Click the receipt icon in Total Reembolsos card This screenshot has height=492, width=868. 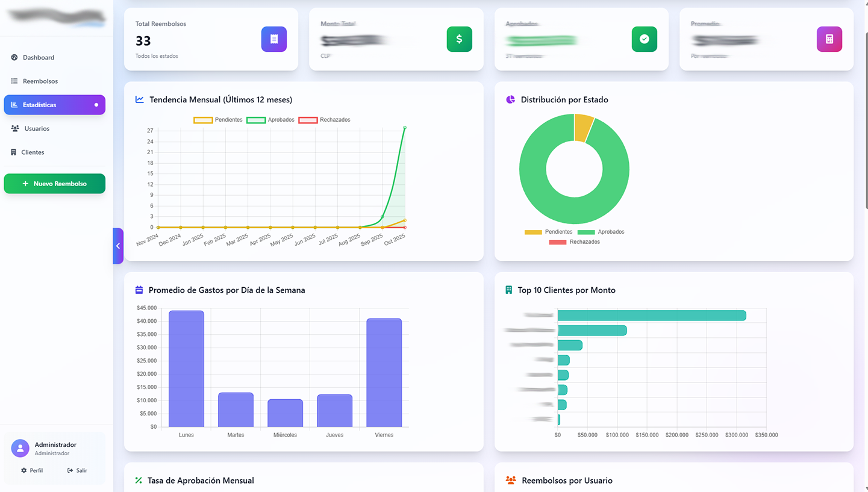(x=274, y=39)
